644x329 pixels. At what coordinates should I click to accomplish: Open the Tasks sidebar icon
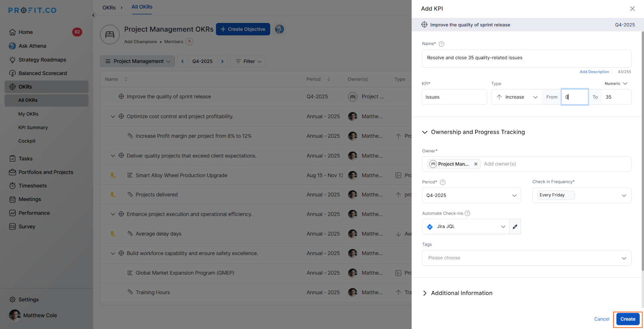coord(12,159)
